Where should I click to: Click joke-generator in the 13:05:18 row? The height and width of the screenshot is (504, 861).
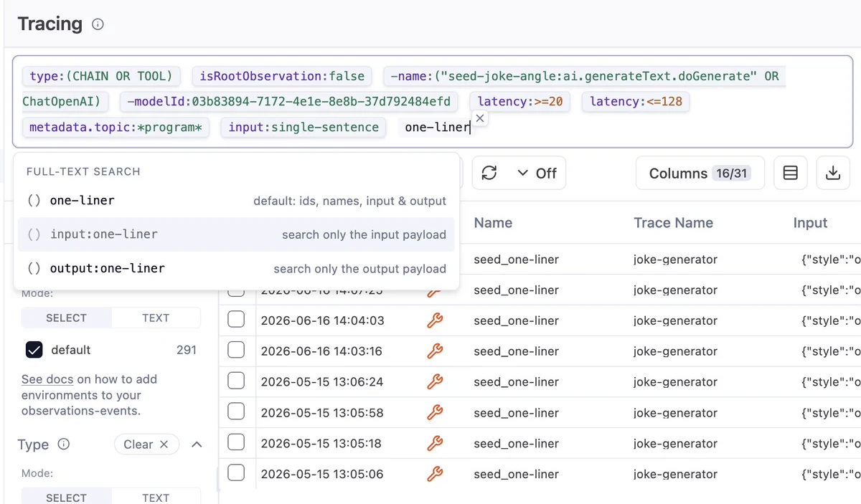(x=675, y=444)
